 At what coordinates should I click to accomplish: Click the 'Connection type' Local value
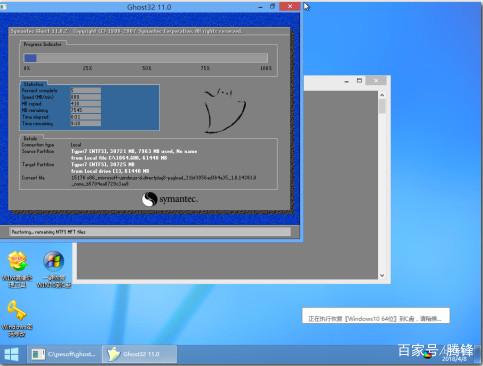point(76,145)
